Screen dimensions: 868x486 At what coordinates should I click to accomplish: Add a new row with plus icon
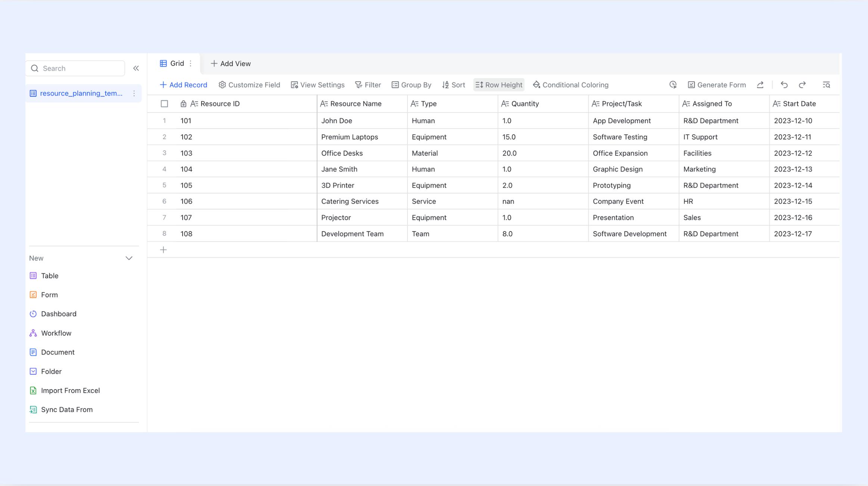click(163, 250)
